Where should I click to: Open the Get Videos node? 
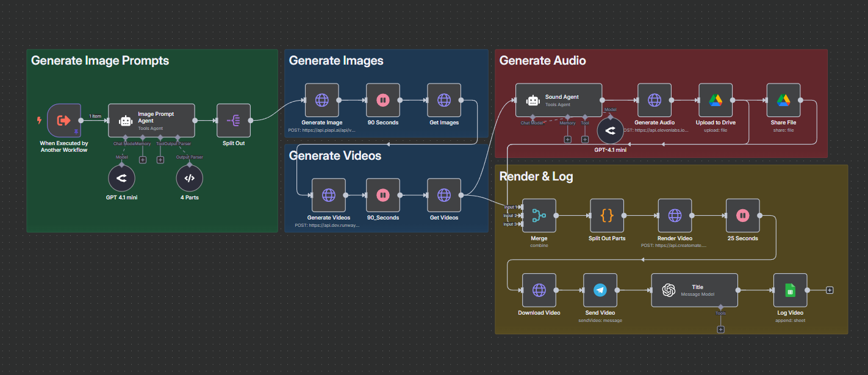pyautogui.click(x=444, y=195)
